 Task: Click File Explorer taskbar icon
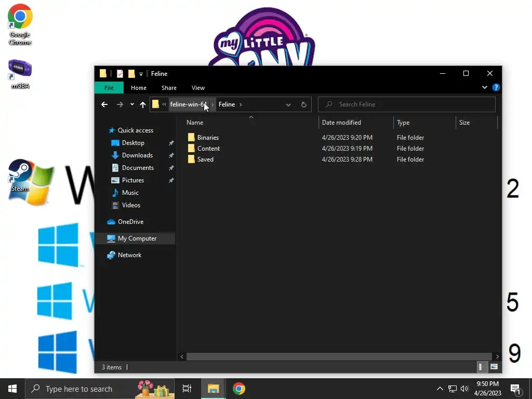pos(213,389)
